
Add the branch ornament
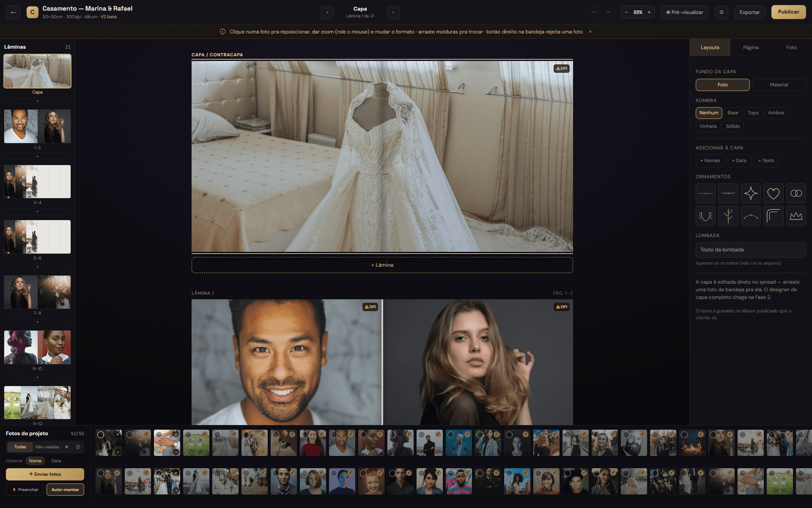click(x=728, y=216)
